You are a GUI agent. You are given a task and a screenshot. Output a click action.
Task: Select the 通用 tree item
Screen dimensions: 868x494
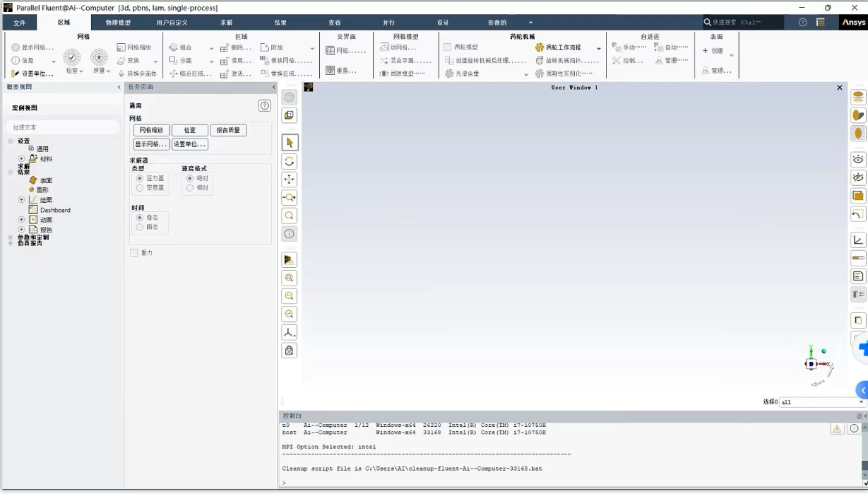(42, 149)
